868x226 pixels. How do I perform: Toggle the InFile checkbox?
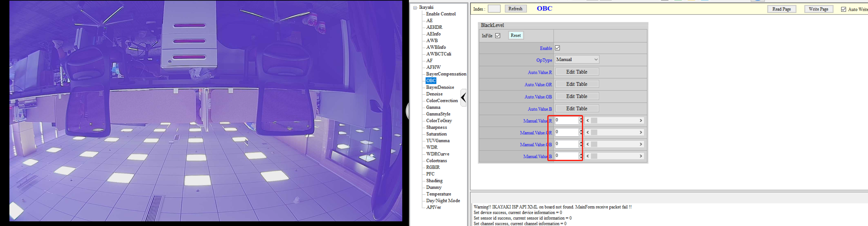(498, 36)
